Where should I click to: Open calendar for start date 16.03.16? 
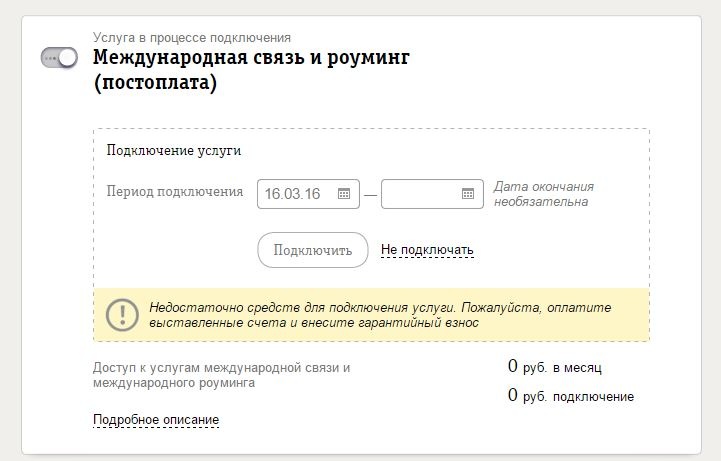coord(344,194)
